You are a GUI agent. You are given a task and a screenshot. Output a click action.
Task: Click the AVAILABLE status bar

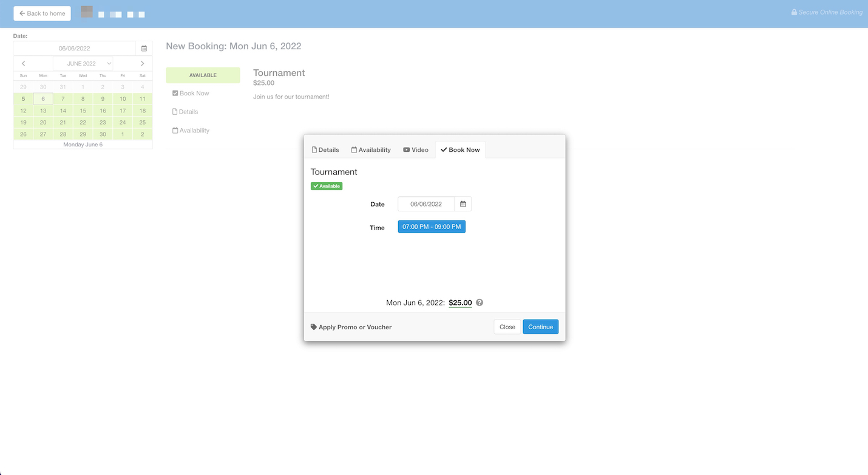click(203, 75)
